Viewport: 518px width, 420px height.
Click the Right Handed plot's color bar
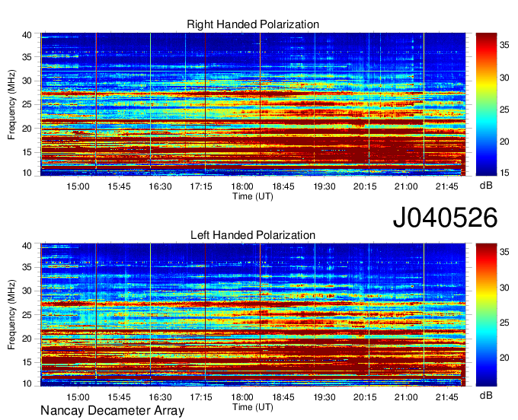pos(486,104)
